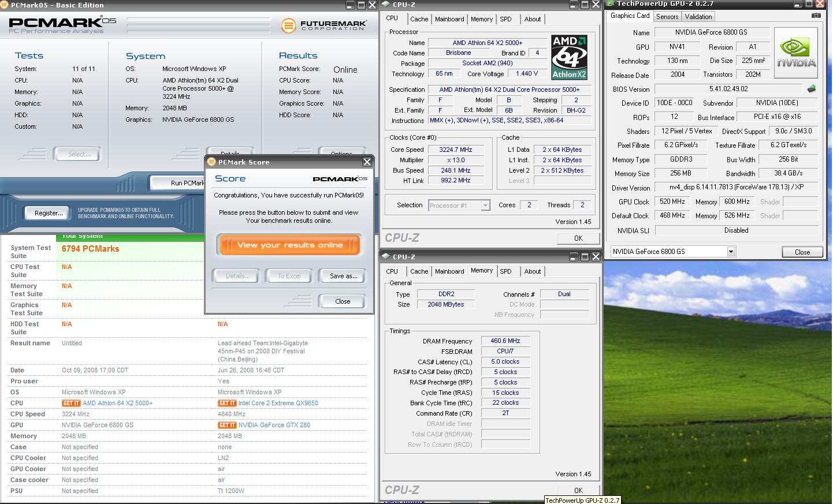Click the Close button in GPU-Z
Screen dimensions: 833x504
click(x=802, y=252)
